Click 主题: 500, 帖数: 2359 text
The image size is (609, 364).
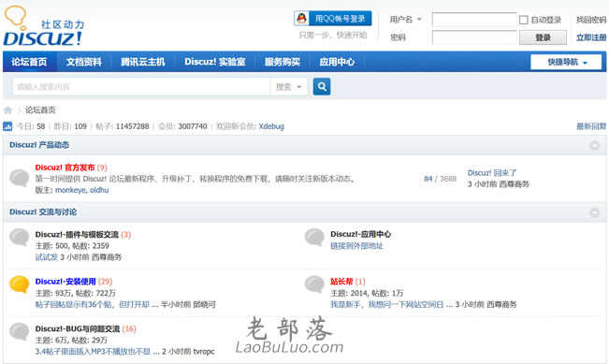(x=72, y=246)
